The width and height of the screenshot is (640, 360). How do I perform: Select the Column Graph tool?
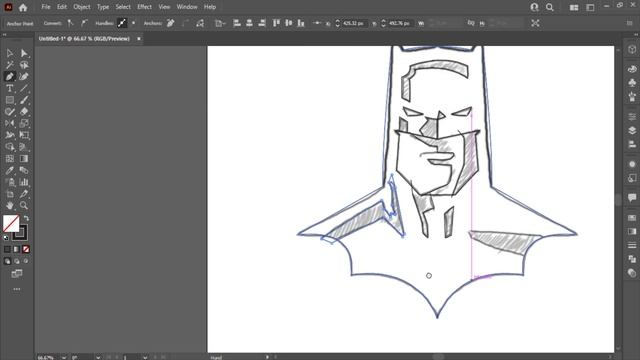24,182
